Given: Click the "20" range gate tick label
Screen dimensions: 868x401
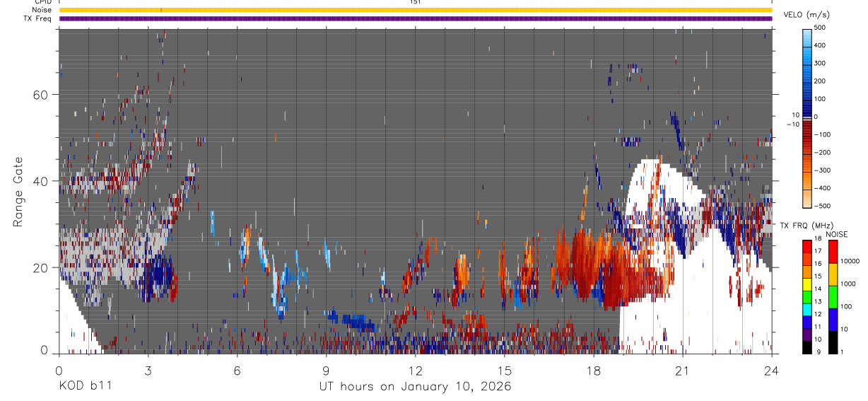Looking at the screenshot, I should (40, 267).
